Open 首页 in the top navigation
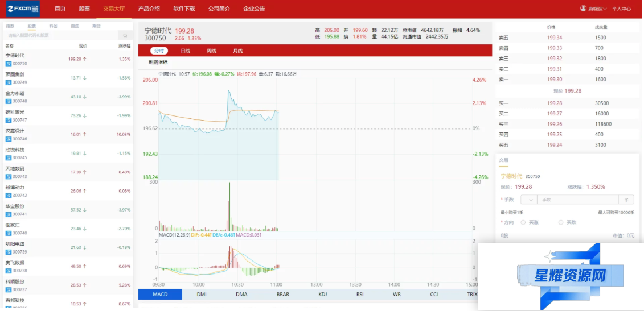This screenshot has height=311, width=644. [60, 9]
